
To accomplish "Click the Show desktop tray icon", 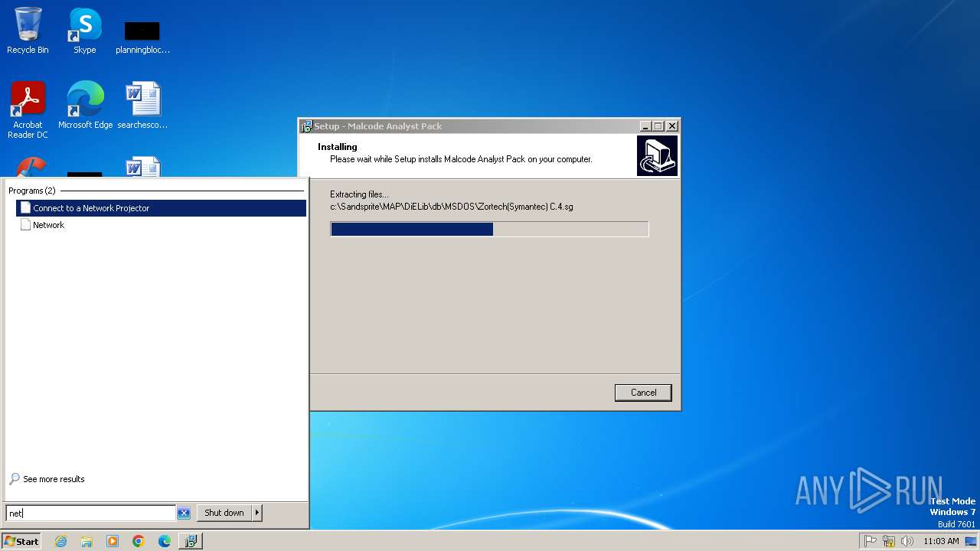I will pos(972,541).
